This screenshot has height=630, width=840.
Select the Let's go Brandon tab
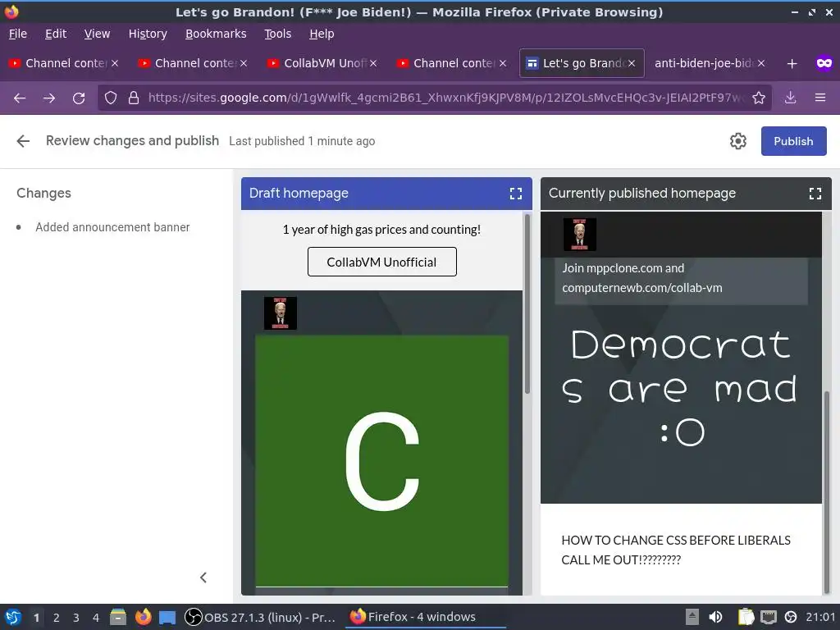582,63
